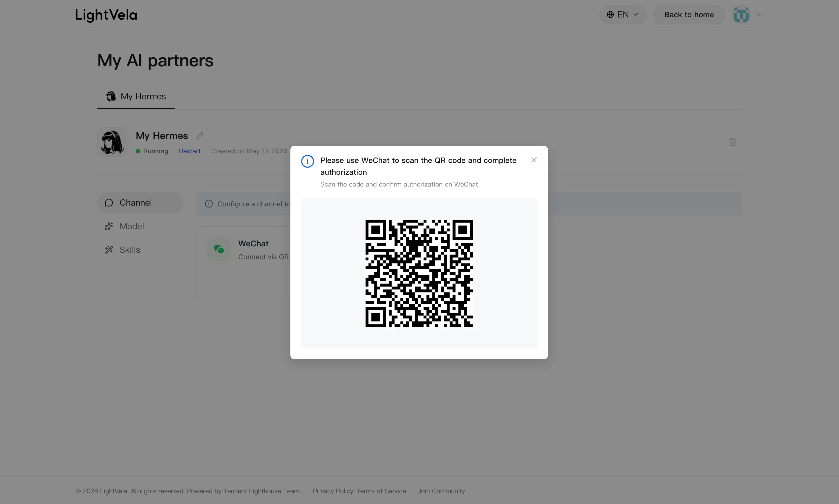Click the Model sparkle icon
Image resolution: width=839 pixels, height=504 pixels.
point(109,226)
